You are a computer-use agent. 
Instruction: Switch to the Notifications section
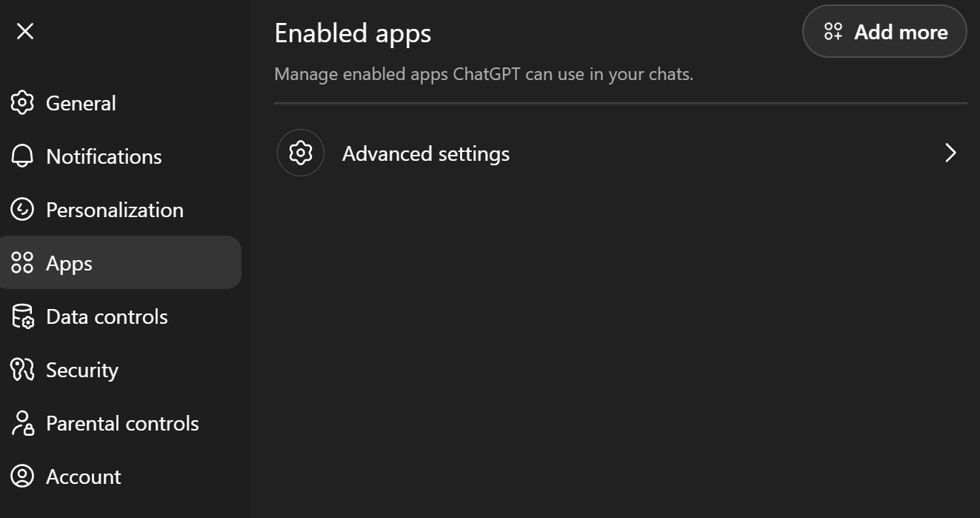104,156
